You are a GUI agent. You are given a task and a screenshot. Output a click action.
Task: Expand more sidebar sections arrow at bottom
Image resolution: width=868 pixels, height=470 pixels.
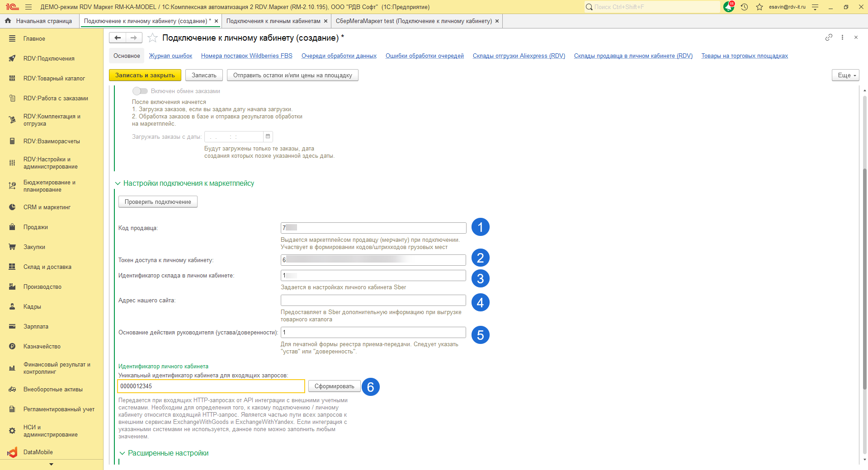[51, 465]
